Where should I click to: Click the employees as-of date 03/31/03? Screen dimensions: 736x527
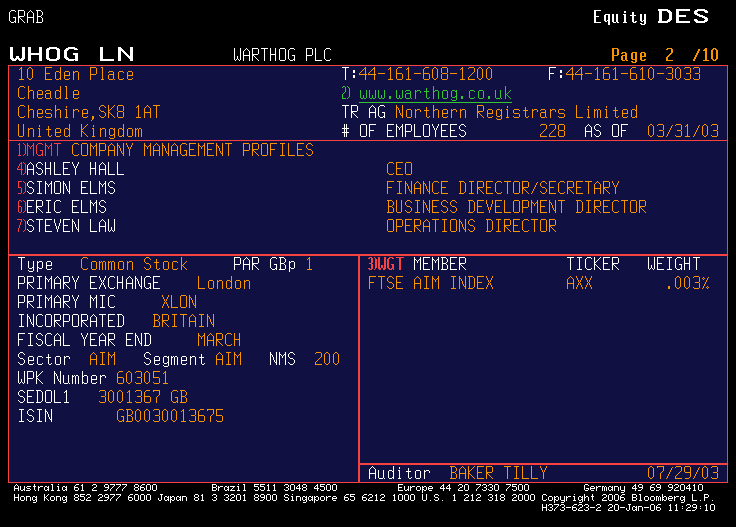pos(683,131)
